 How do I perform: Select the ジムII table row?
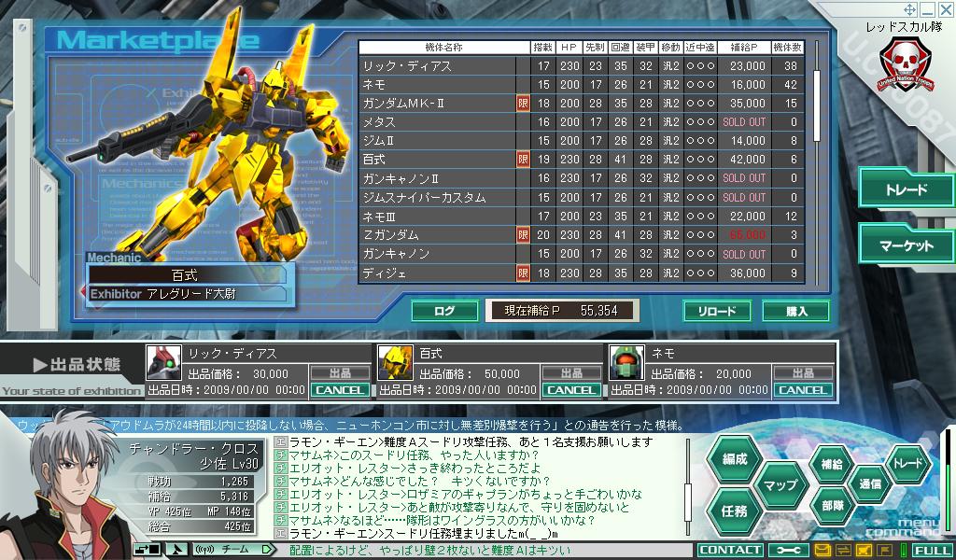point(582,141)
